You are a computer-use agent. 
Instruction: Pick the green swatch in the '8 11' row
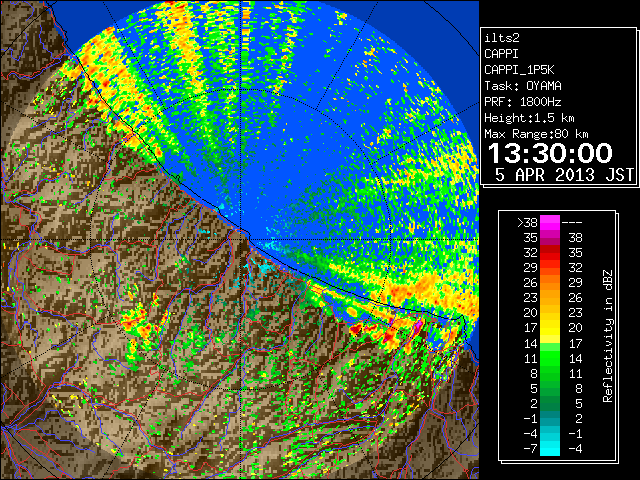coord(550,373)
